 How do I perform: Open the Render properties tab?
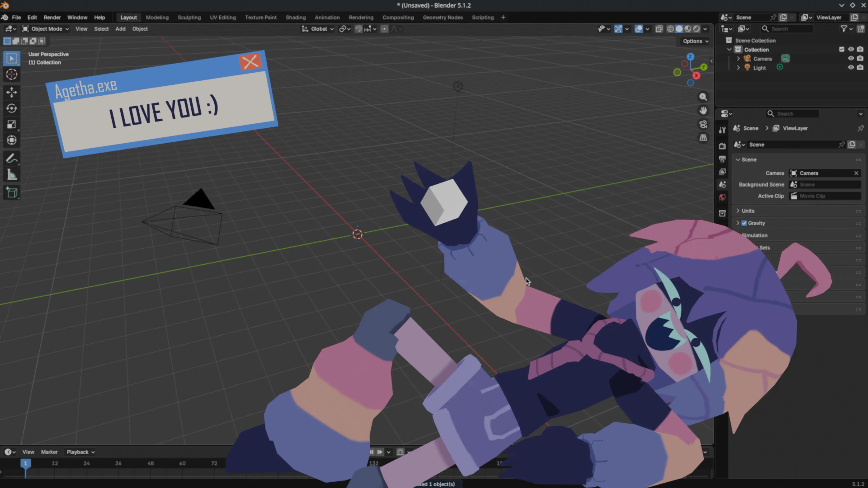pos(722,146)
